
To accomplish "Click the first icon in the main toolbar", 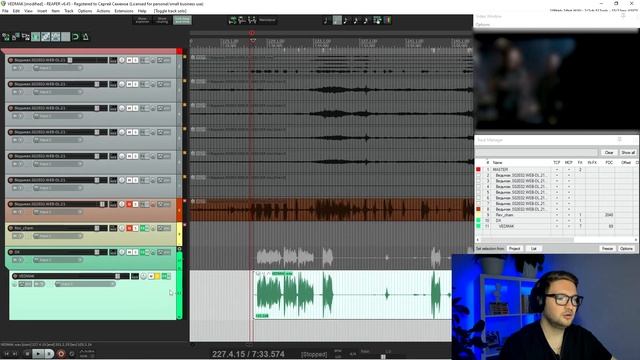I will click(x=6, y=37).
